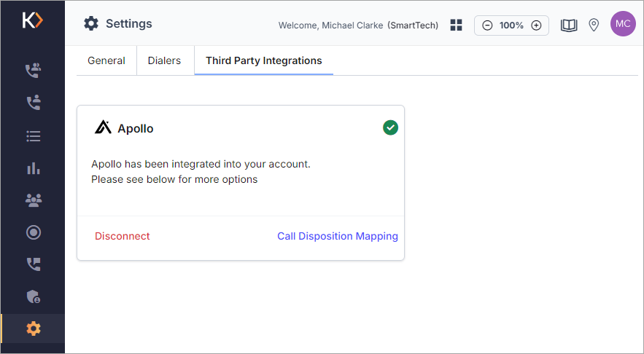The width and height of the screenshot is (644, 354).
Task: Click the Apollo card title text
Action: (136, 129)
